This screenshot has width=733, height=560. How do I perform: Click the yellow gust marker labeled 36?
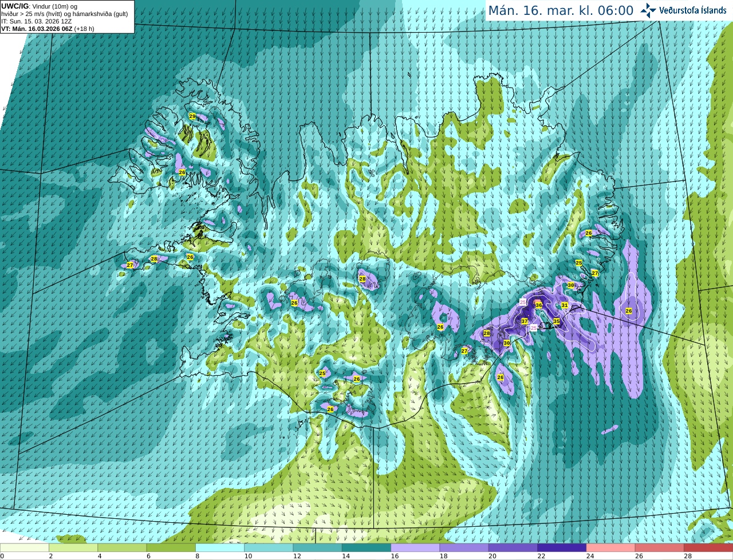539,305
